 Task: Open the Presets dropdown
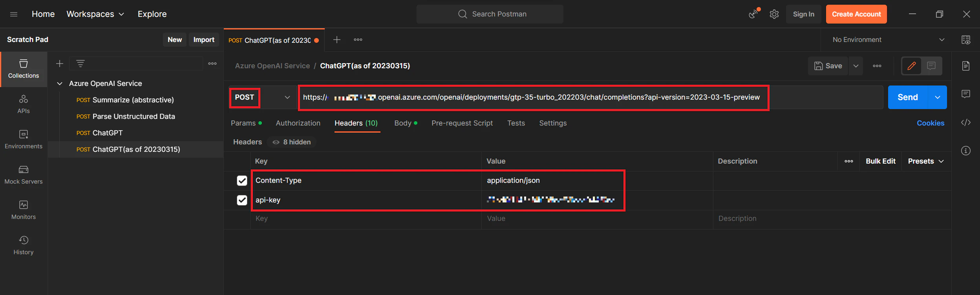(926, 161)
